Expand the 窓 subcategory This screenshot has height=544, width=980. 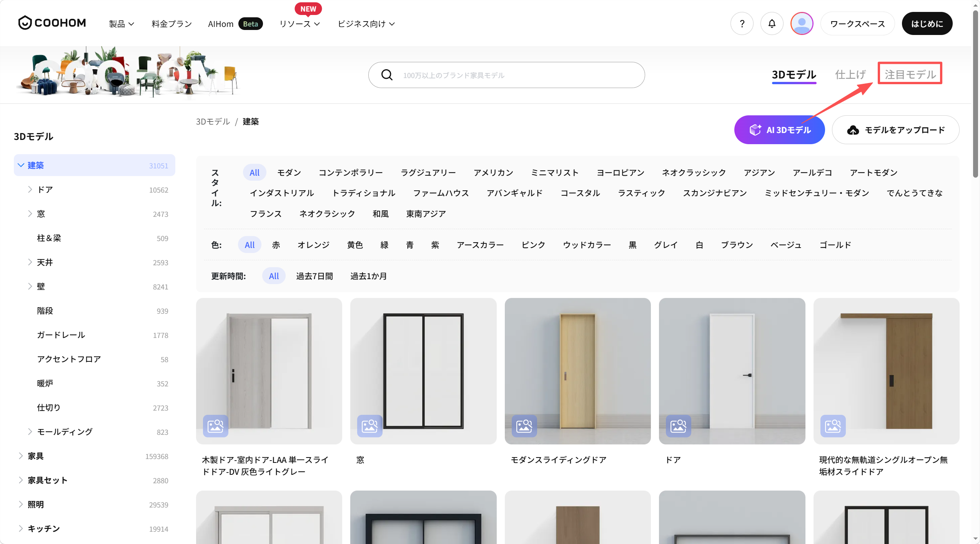click(30, 214)
